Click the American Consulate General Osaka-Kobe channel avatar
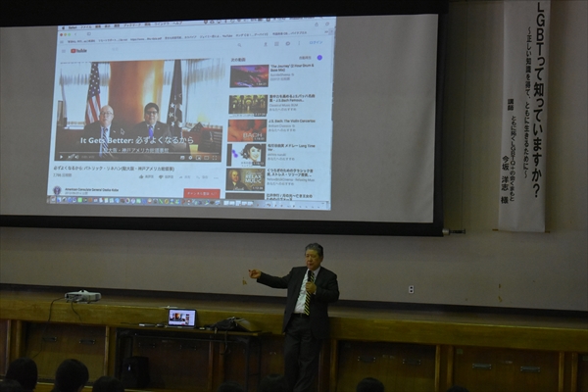 coord(58,191)
